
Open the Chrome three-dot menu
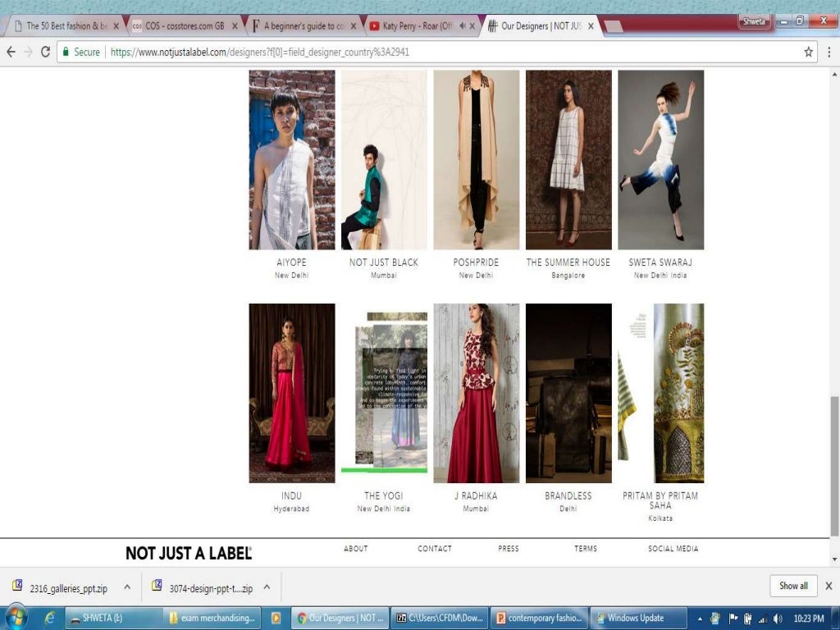829,52
